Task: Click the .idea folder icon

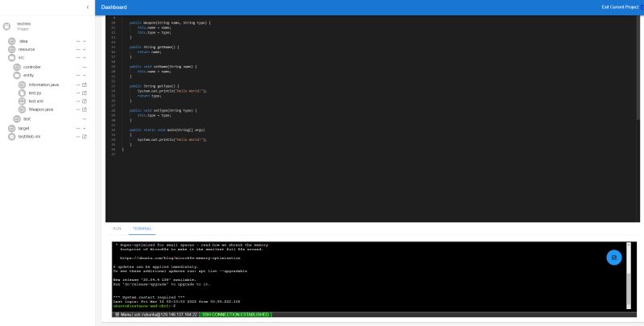Action: [x=11, y=41]
